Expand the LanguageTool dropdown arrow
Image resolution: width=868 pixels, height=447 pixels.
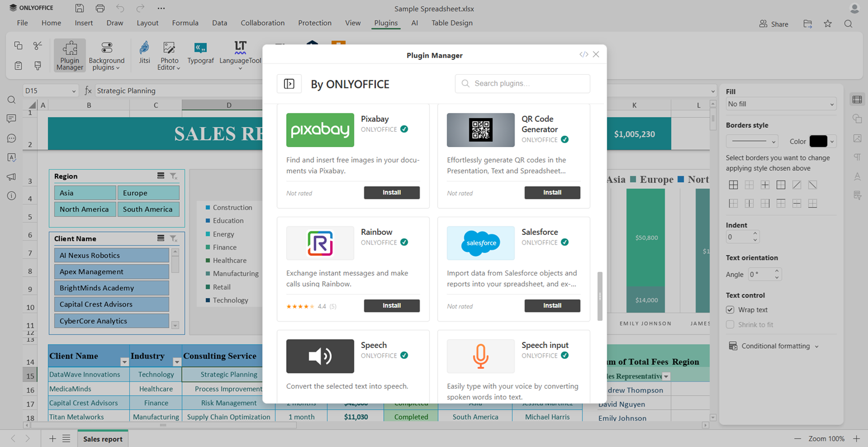coord(240,68)
